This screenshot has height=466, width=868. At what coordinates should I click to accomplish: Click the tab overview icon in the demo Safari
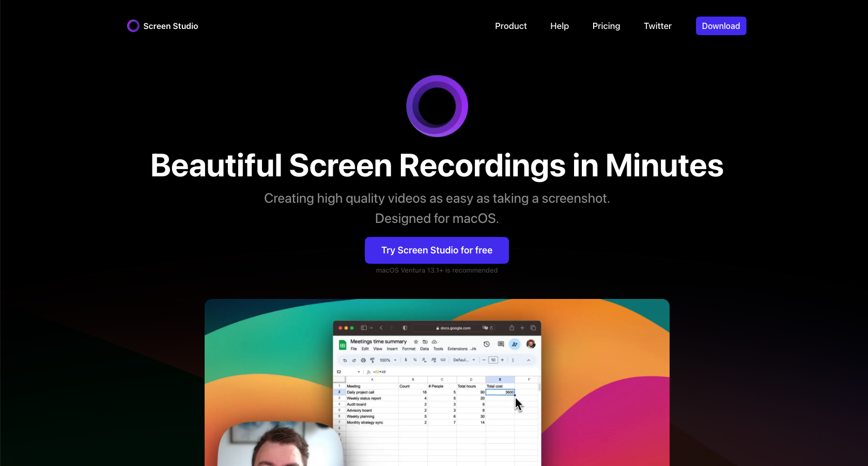pos(533,328)
